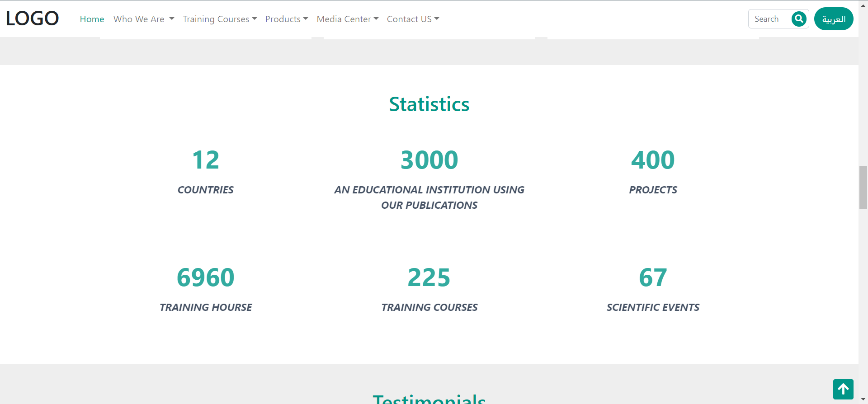Expand the Products dropdown menu
Viewport: 868px width, 404px height.
pos(286,19)
